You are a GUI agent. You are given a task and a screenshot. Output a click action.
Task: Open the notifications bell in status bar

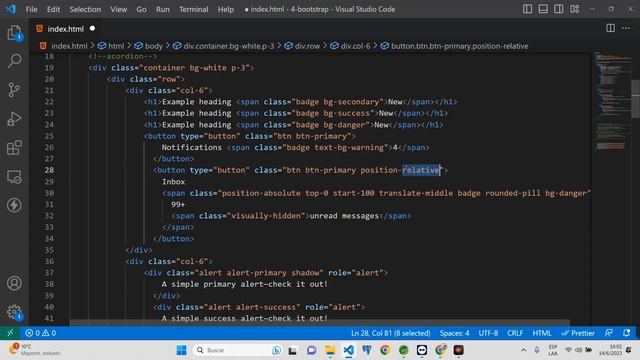(x=627, y=333)
